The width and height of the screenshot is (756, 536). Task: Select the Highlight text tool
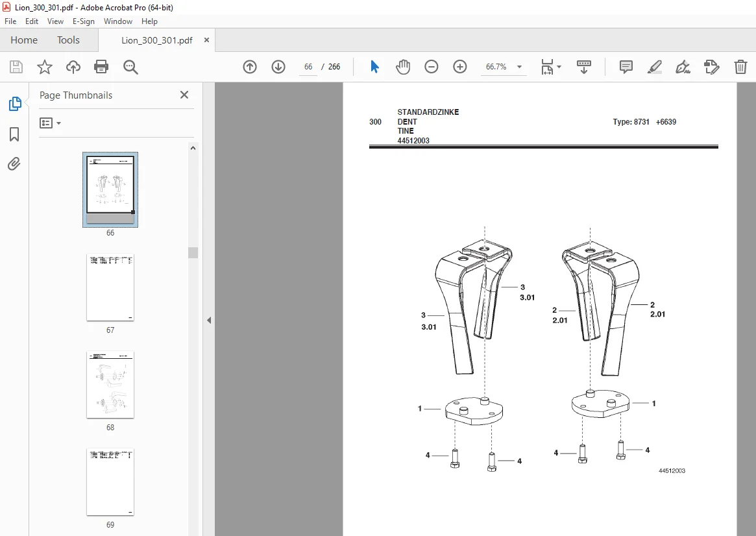[654, 67]
